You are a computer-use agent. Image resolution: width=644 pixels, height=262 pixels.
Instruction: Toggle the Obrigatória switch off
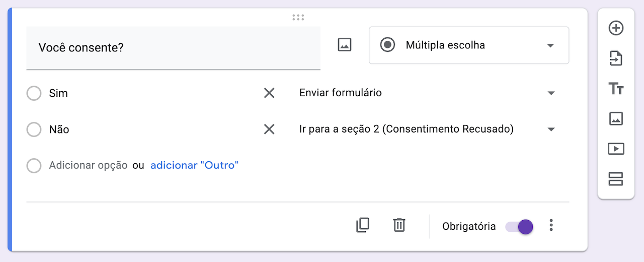(520, 226)
